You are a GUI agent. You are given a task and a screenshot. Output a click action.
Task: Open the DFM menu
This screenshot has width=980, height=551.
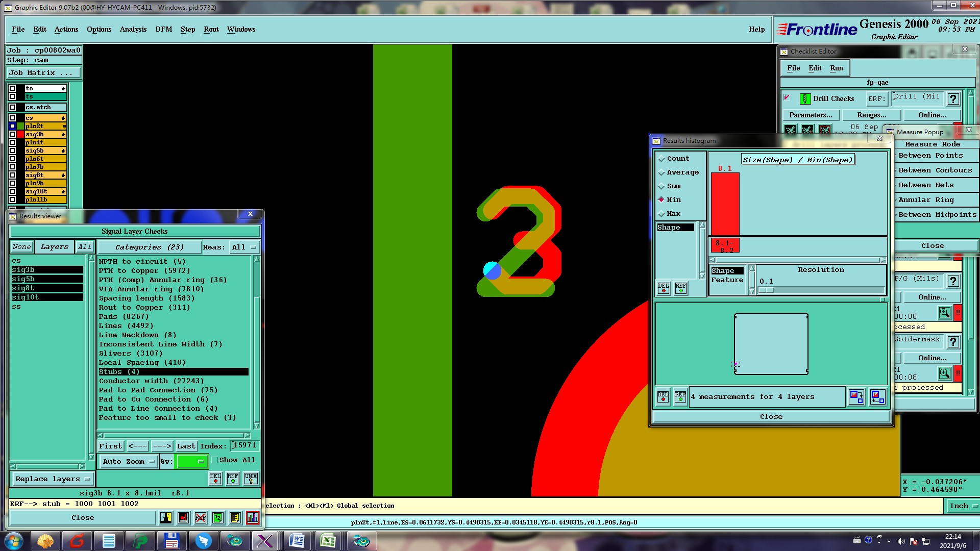pos(163,30)
